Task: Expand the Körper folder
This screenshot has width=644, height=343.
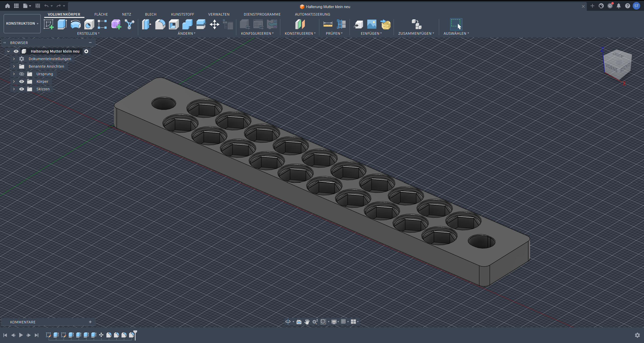Action: pos(14,81)
